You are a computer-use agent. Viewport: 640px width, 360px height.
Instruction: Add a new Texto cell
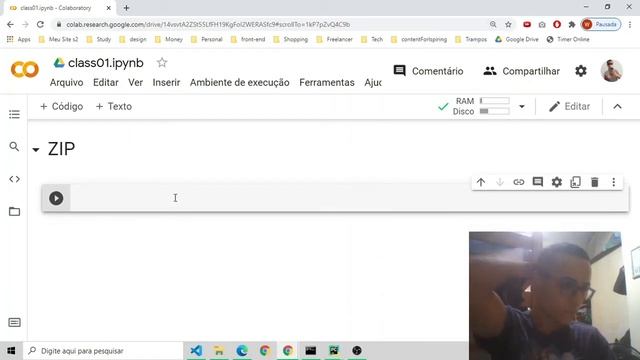tap(114, 107)
